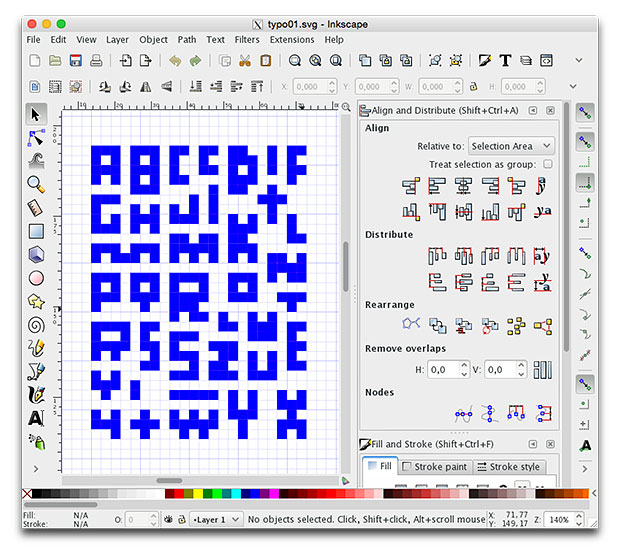Expand the tool controls overflow chevron
Image resolution: width=620 pixels, height=556 pixels.
click(573, 86)
